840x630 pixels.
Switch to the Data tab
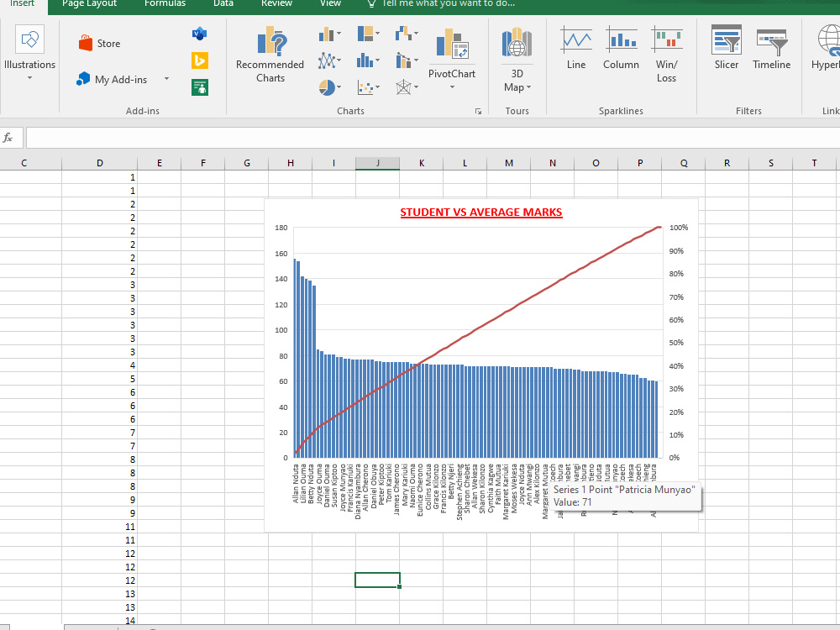point(223,3)
